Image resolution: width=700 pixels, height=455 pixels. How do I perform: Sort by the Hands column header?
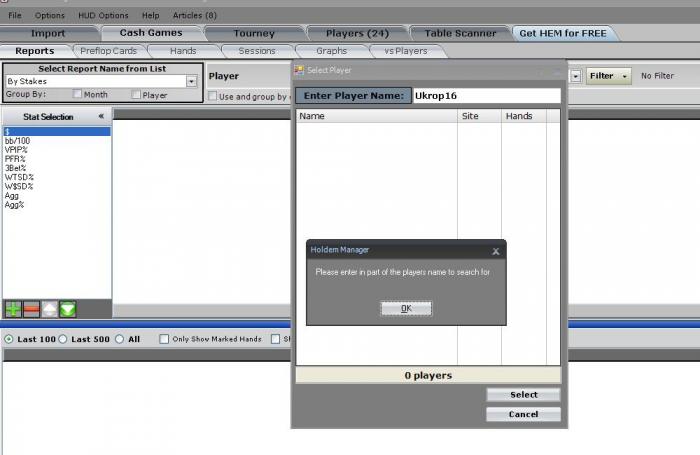coord(524,116)
